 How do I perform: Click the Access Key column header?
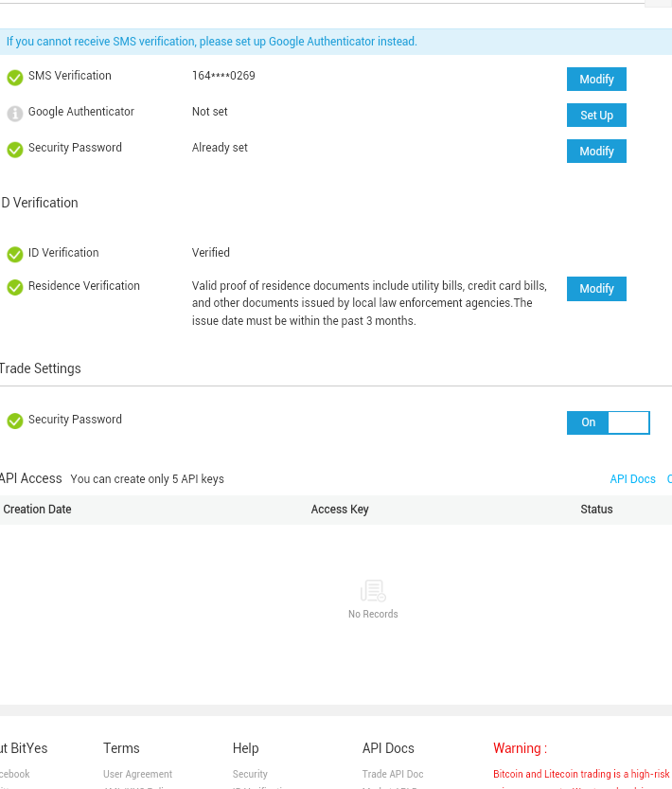pyautogui.click(x=340, y=510)
